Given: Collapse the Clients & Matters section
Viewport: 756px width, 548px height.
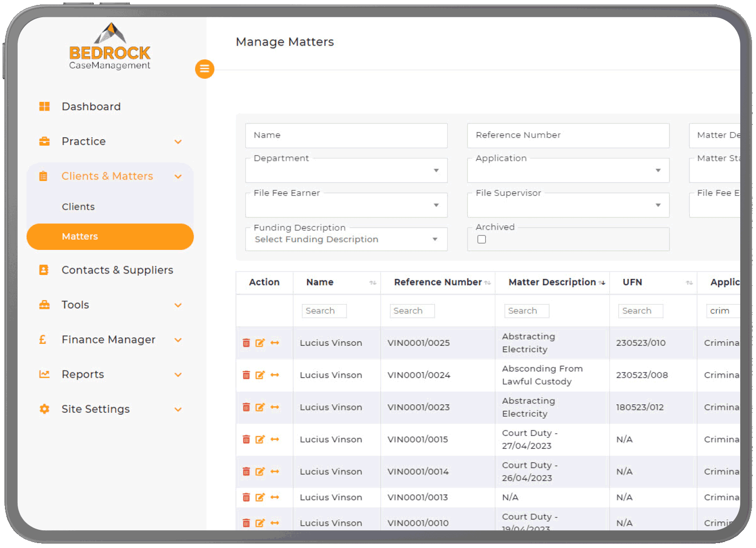Looking at the screenshot, I should 178,176.
